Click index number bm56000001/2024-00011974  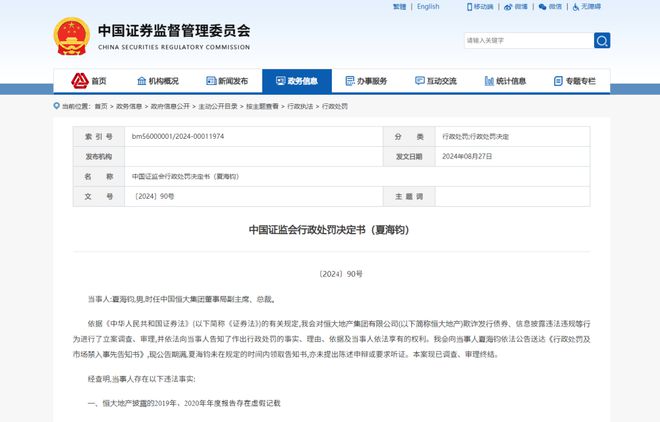[x=178, y=136]
